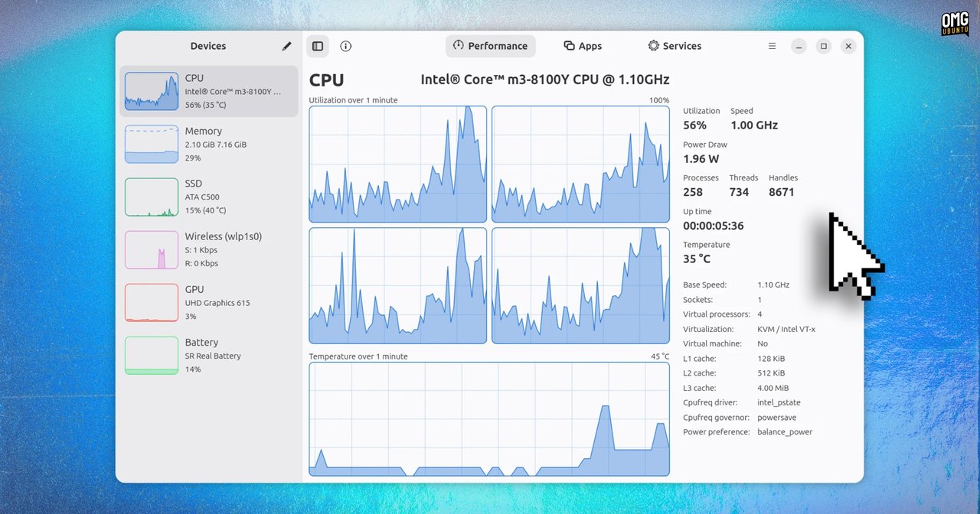This screenshot has height=514, width=980.
Task: Click the 35 °C temperature value
Action: coord(697,259)
